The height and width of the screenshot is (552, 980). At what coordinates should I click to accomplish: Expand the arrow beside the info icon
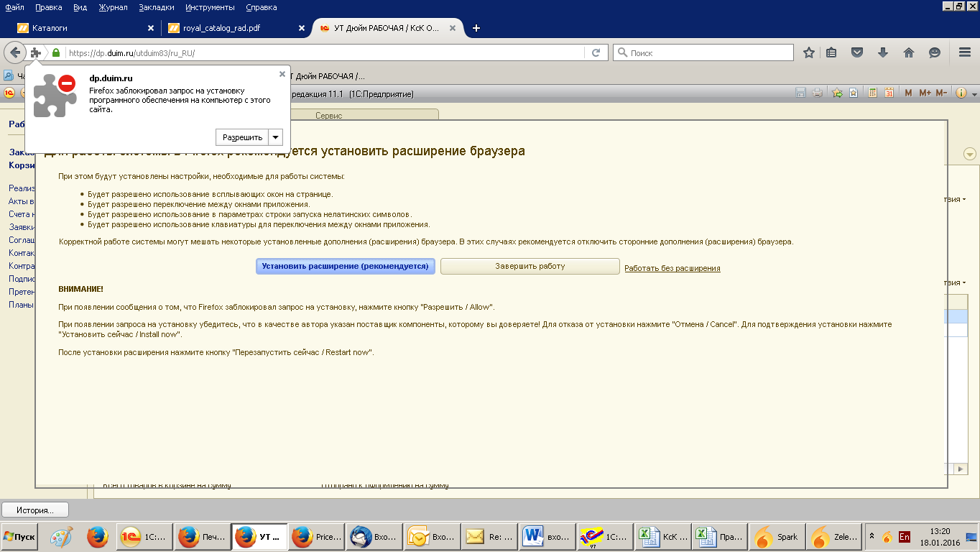click(x=974, y=95)
